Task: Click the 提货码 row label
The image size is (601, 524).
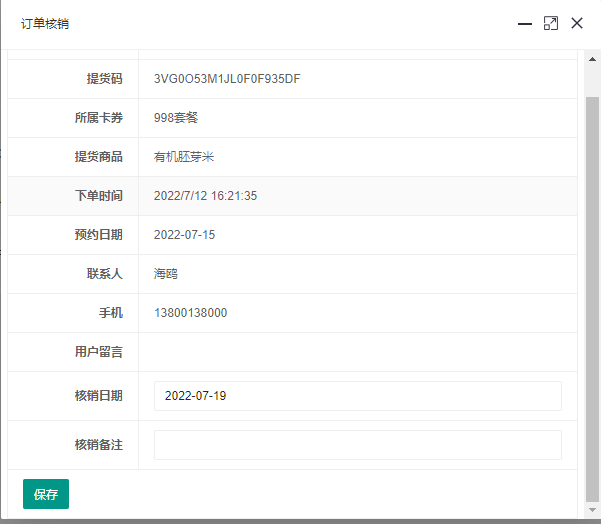Action: (x=104, y=79)
